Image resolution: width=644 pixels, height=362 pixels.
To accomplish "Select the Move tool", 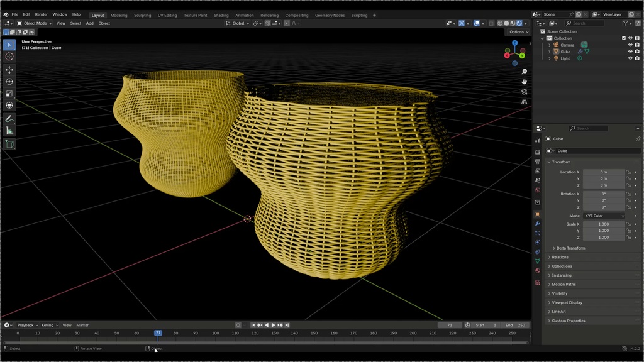I will coord(9,70).
